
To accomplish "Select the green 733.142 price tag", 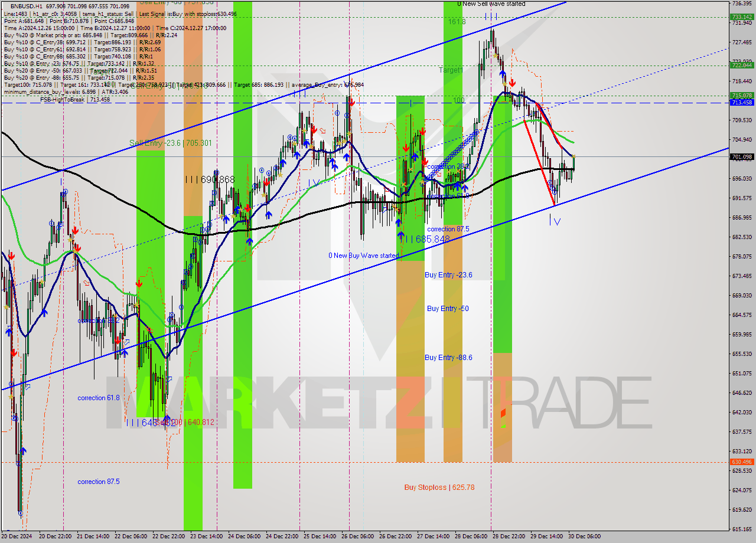I will [742, 17].
